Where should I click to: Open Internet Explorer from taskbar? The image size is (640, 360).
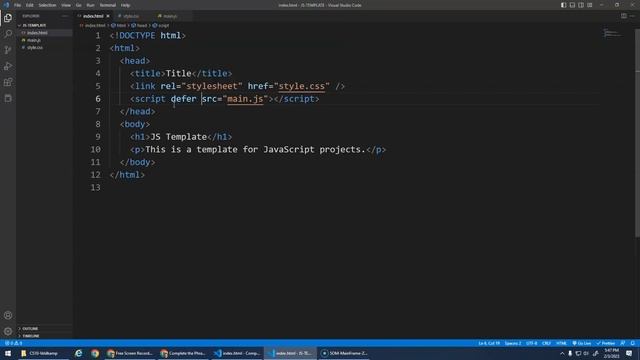pyautogui.click(x=78, y=353)
